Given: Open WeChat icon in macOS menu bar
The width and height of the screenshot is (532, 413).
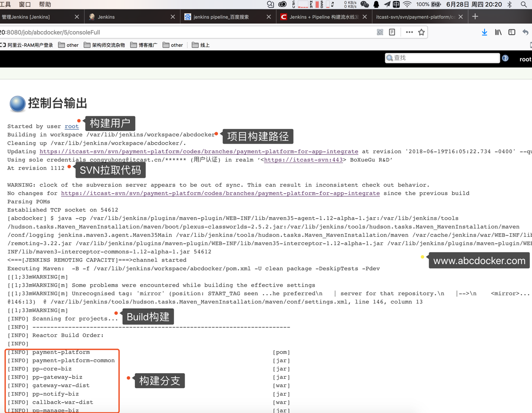Looking at the screenshot, I should point(364,5).
